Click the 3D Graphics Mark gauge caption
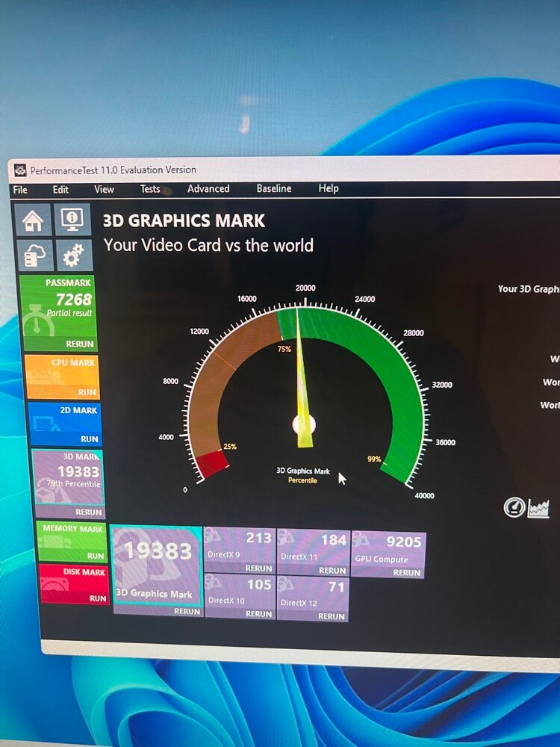The width and height of the screenshot is (560, 747). click(303, 471)
